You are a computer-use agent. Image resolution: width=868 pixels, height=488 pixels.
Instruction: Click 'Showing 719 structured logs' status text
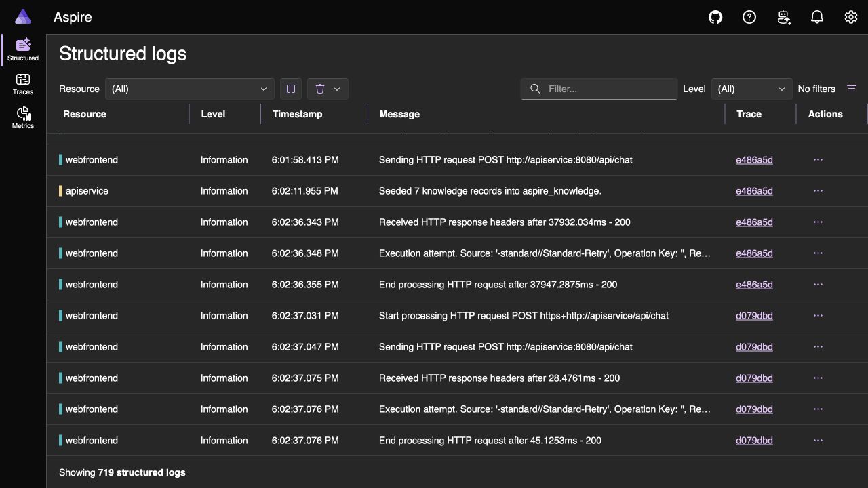point(122,472)
